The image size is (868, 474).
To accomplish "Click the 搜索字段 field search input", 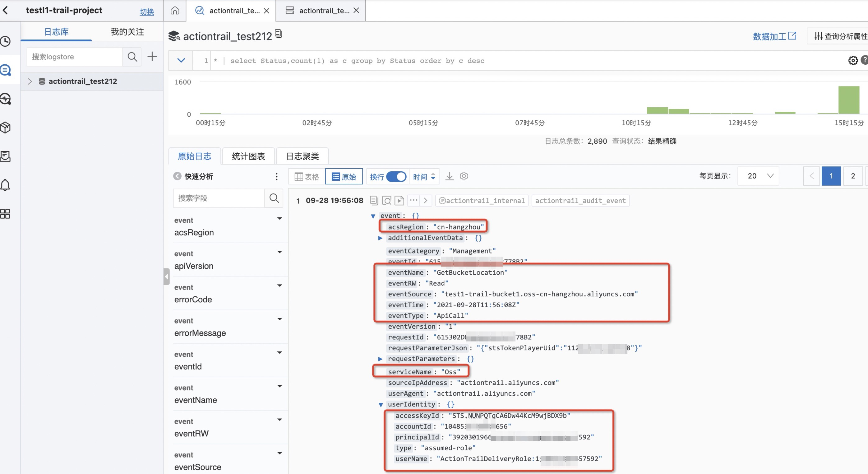I will [x=219, y=198].
